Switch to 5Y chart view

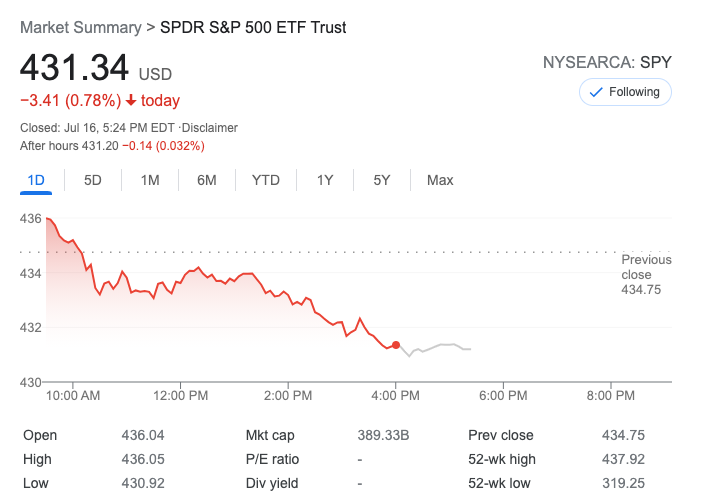coord(382,180)
